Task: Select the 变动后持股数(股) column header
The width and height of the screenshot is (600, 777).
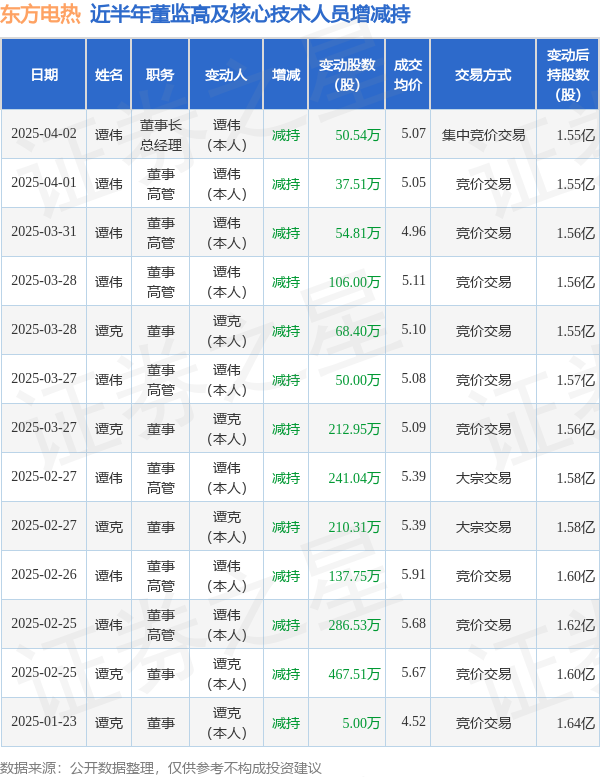Action: (568, 75)
